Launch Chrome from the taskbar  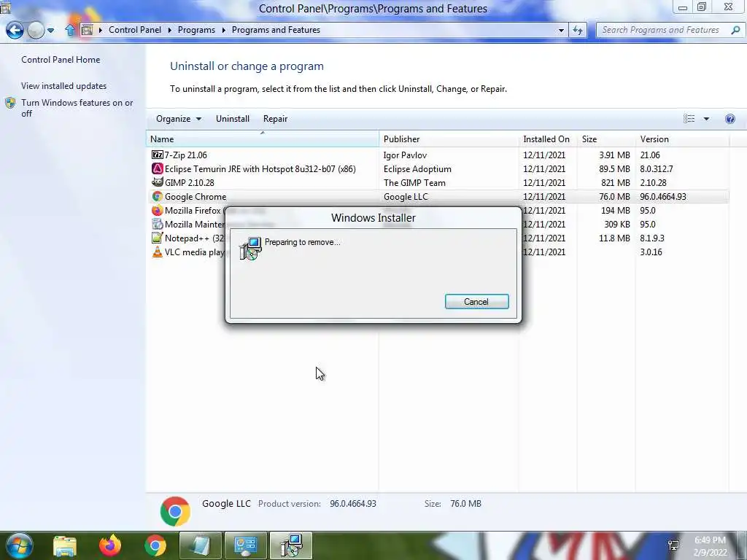point(155,545)
